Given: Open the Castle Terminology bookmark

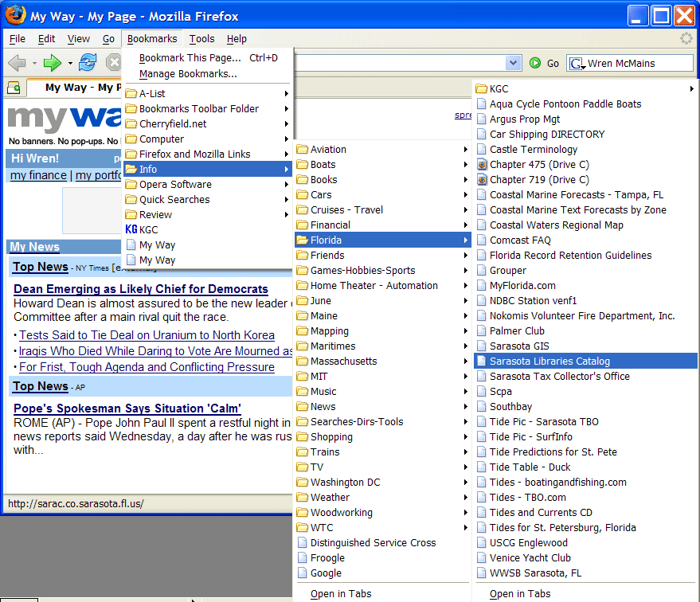Looking at the screenshot, I should (x=585, y=150).
